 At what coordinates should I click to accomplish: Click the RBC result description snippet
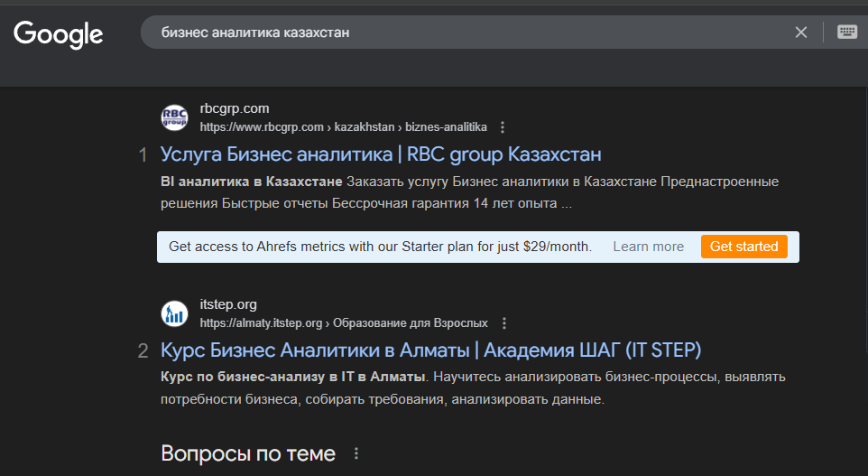tap(469, 192)
